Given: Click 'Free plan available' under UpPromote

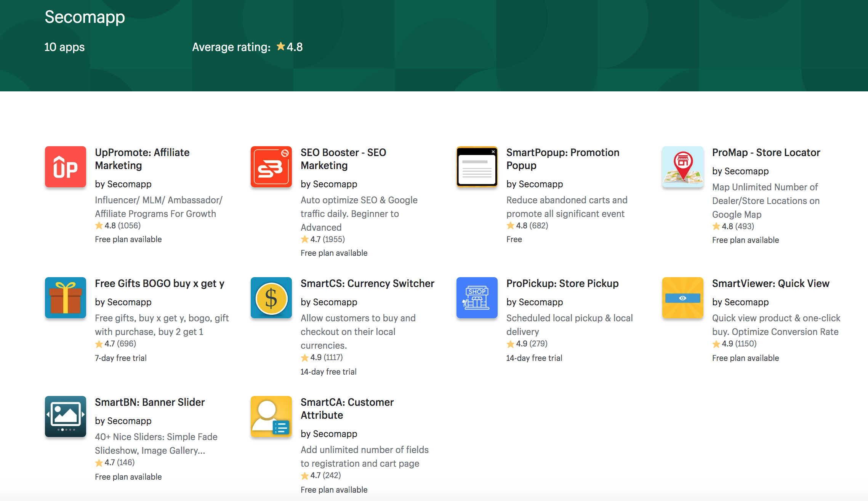Looking at the screenshot, I should (128, 239).
